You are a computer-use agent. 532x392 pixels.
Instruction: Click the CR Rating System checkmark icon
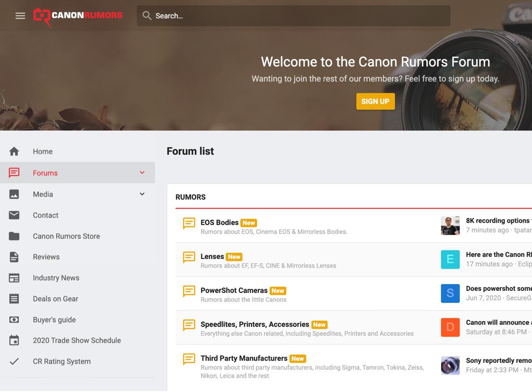[x=14, y=362]
